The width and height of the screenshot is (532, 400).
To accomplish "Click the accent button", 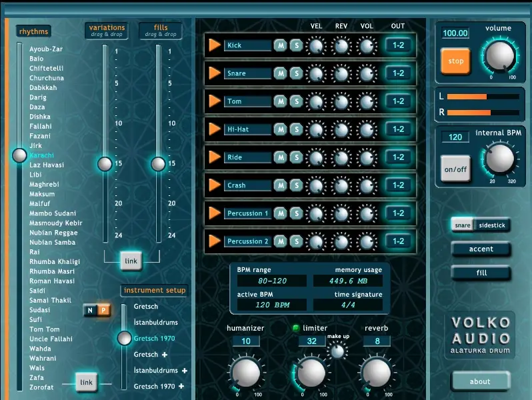I will pyautogui.click(x=481, y=249).
